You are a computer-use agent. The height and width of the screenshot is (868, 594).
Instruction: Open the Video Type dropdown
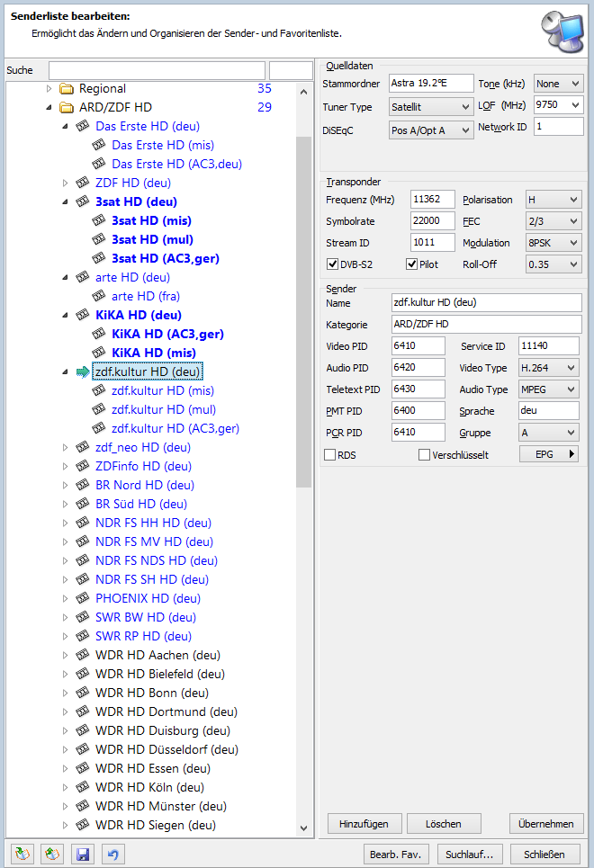tap(549, 368)
